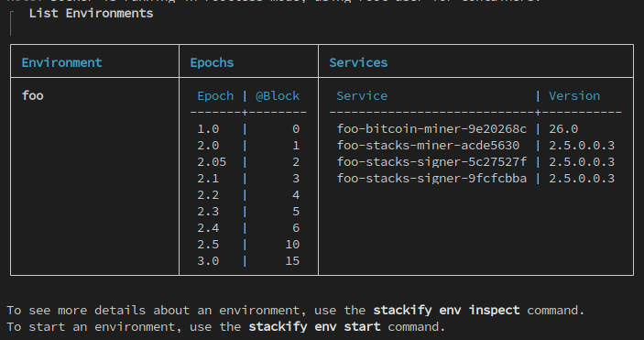Select service 'foo-stacks-signer-5c27527f'
This screenshot has width=644, height=340.
coord(431,162)
